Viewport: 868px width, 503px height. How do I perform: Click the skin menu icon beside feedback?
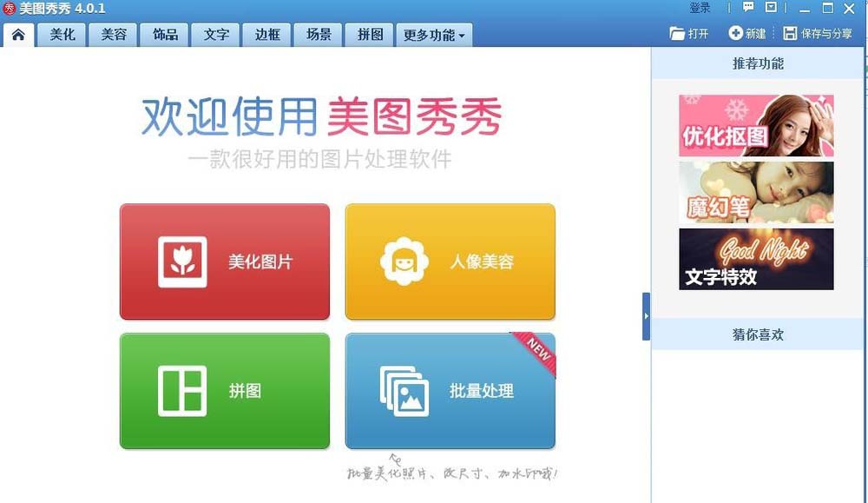(771, 7)
